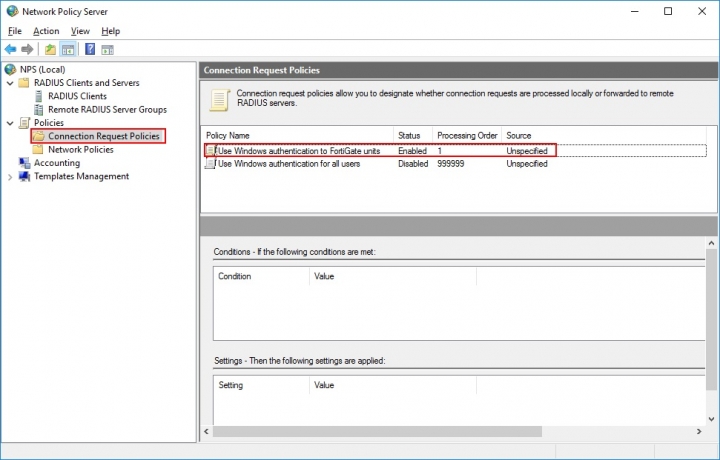
Task: Click processing order value 999999
Action: point(450,163)
